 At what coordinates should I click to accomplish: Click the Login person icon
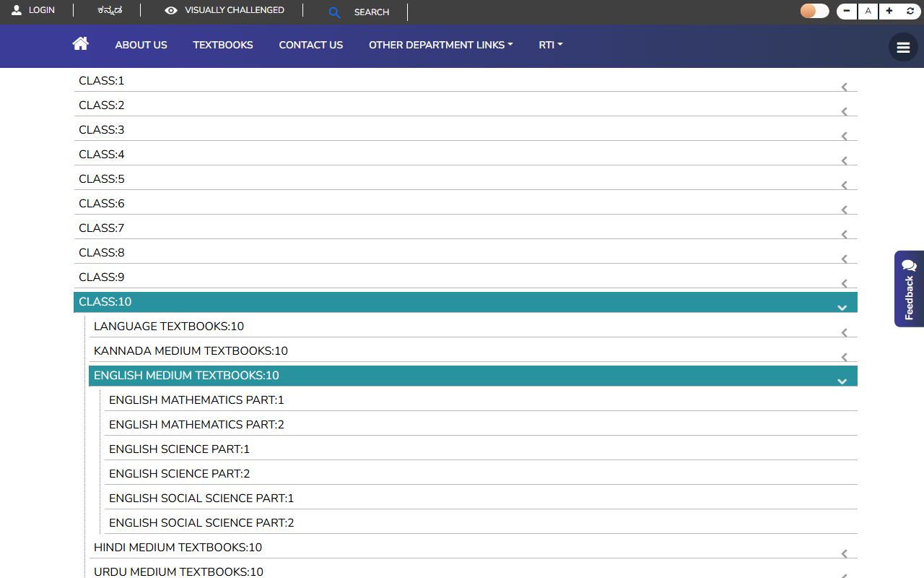(17, 10)
